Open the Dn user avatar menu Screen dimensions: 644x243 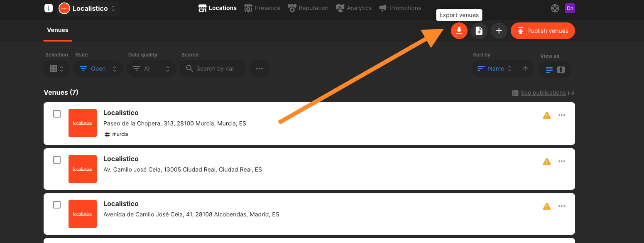570,8
